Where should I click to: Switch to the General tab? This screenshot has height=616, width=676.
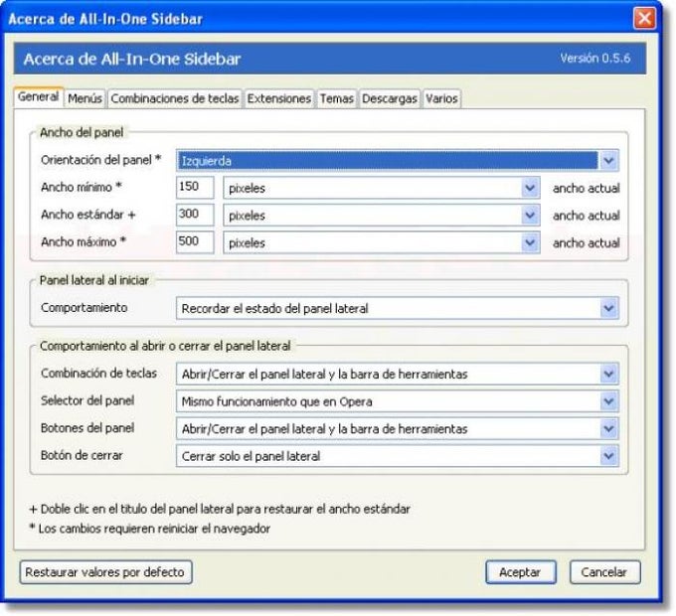coord(39,97)
